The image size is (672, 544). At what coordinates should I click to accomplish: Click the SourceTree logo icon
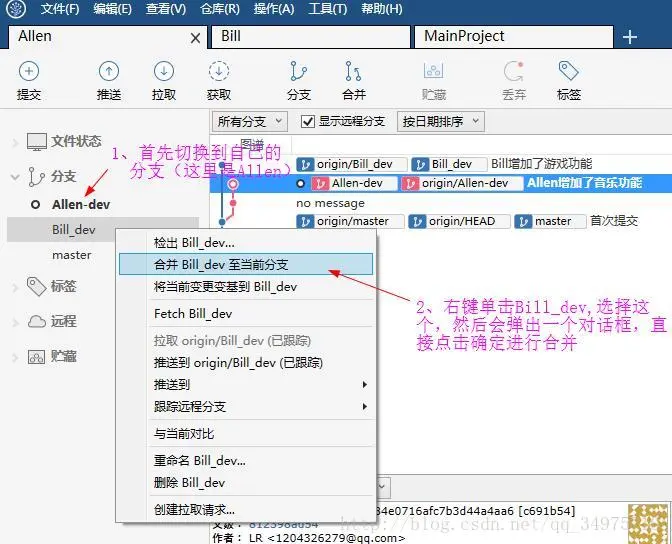click(x=16, y=9)
